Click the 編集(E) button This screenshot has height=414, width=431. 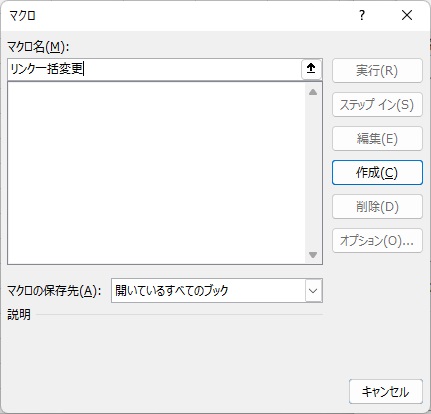[x=377, y=139]
